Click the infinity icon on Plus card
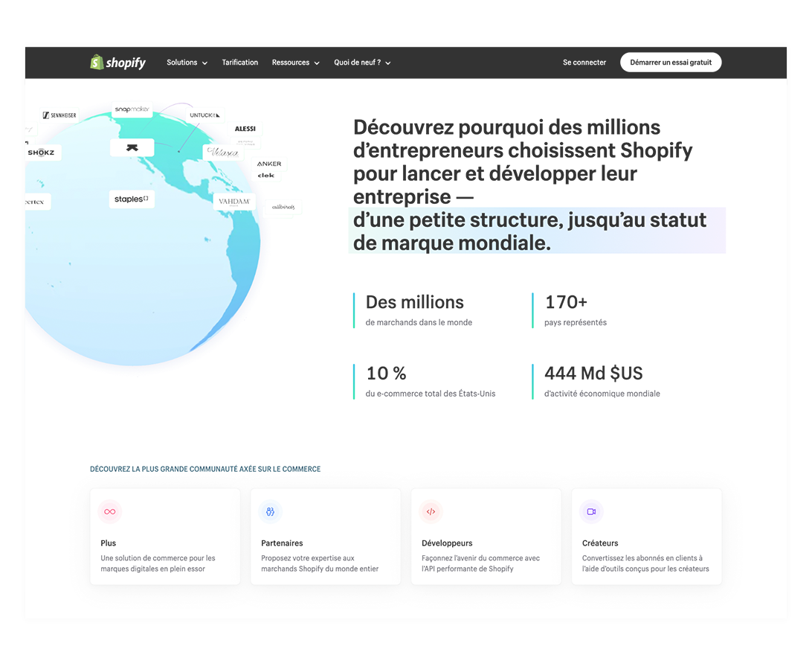Image resolution: width=812 pixels, height=666 pixels. pyautogui.click(x=110, y=511)
